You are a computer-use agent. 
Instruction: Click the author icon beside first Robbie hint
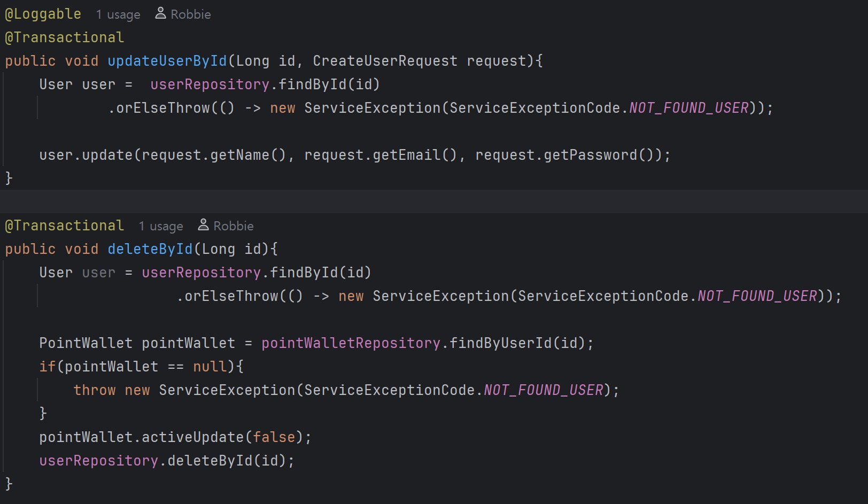(x=160, y=13)
